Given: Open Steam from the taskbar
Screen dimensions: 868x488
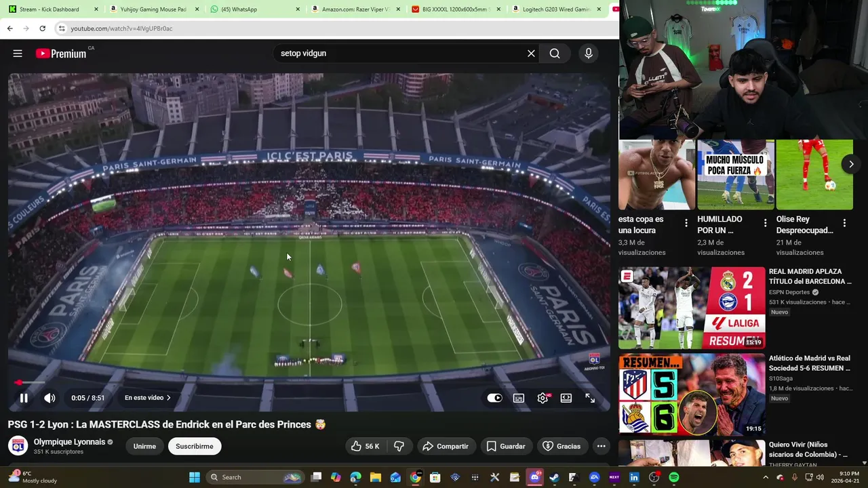Looking at the screenshot, I should point(554,477).
